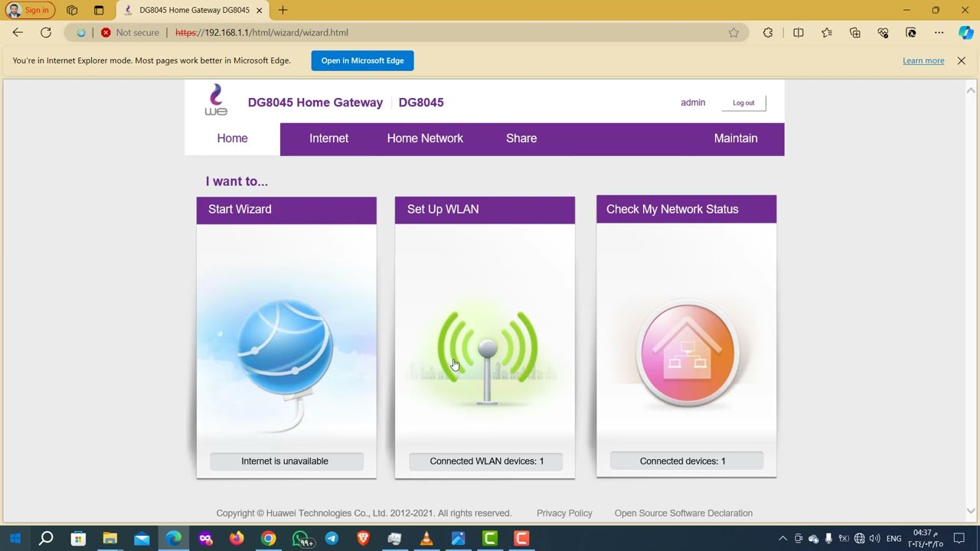Open Telegram from the taskbar

click(x=332, y=539)
